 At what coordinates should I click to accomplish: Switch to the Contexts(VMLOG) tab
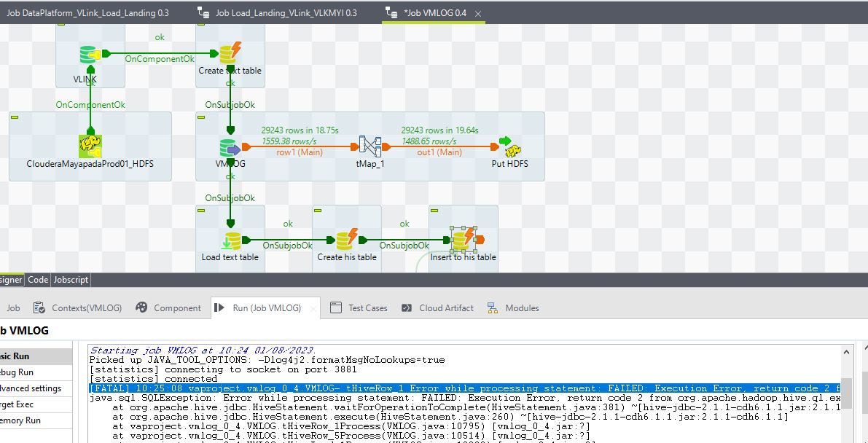(x=87, y=307)
